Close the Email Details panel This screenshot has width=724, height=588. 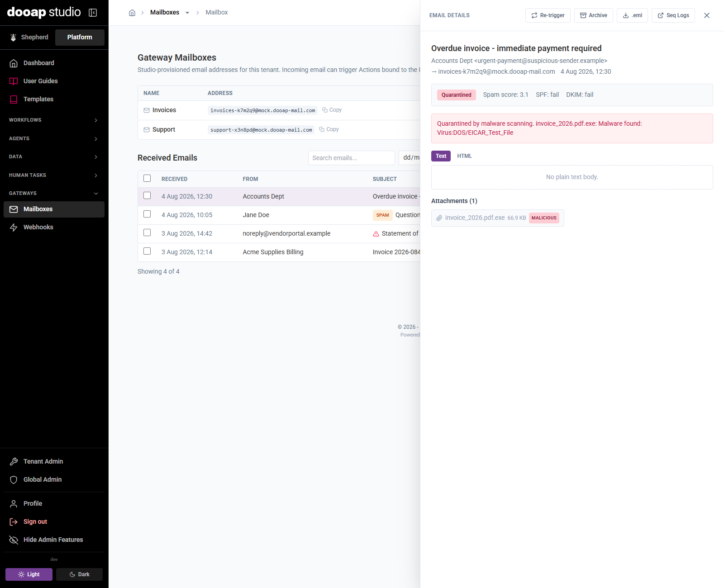pyautogui.click(x=707, y=15)
